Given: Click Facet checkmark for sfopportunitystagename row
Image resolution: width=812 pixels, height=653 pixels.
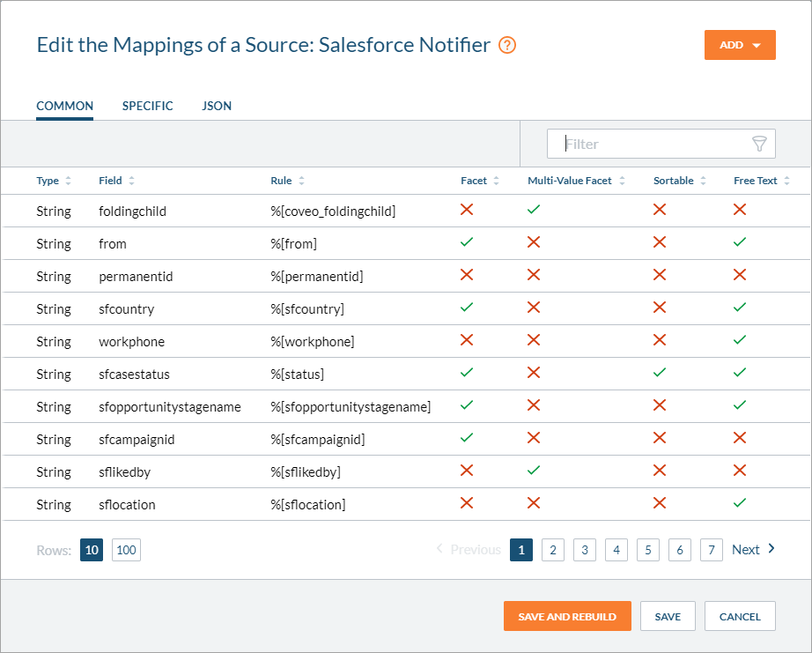Looking at the screenshot, I should (x=467, y=405).
